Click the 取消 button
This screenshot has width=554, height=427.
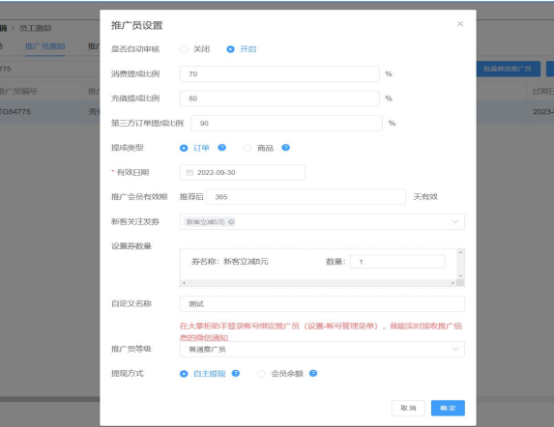pos(408,408)
